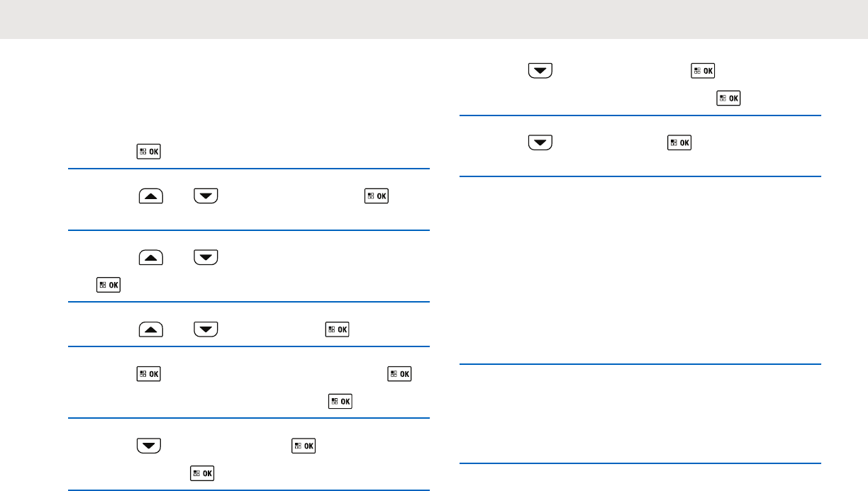The height and width of the screenshot is (491, 868).
Task: Select OK key ending left column's second step
Action: (376, 196)
